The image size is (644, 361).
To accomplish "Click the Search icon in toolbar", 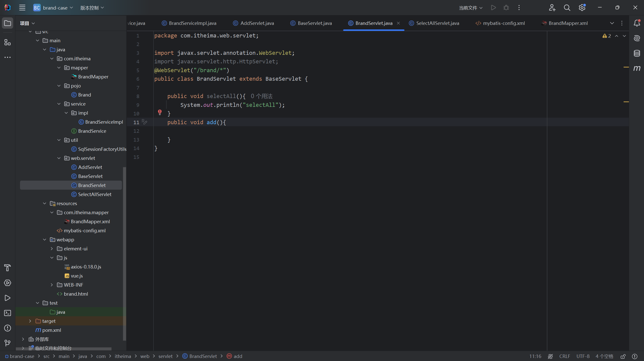I will pos(566,8).
